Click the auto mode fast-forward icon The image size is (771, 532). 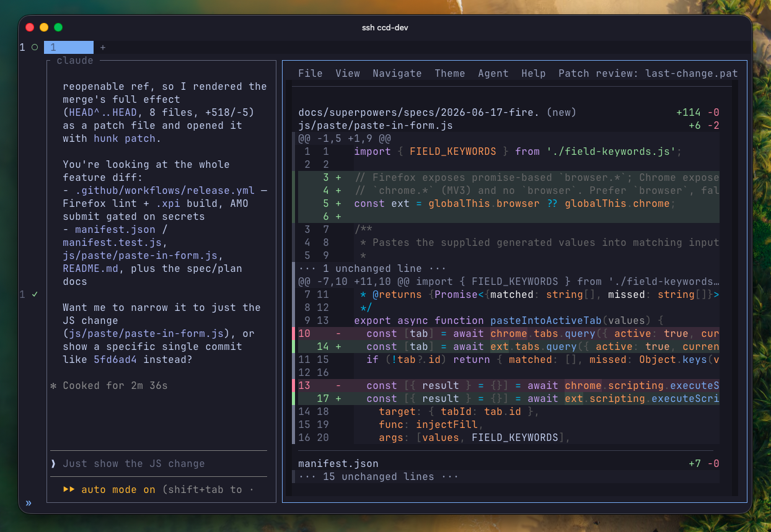click(69, 489)
